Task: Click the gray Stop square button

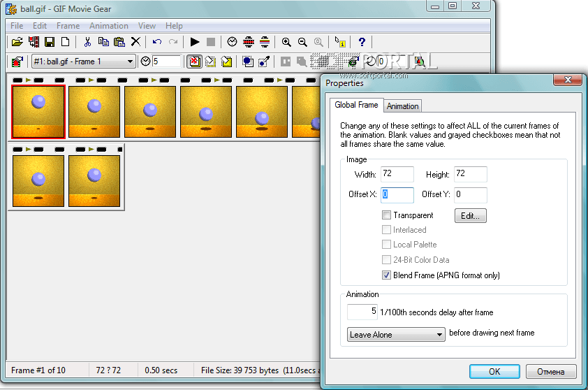Action: click(211, 42)
